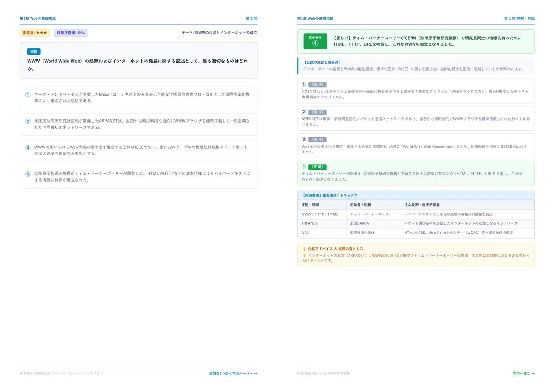Click the 【知識整理】重要論点マトリックス heading
Screen dimensions: 555x392
click(x=329, y=196)
